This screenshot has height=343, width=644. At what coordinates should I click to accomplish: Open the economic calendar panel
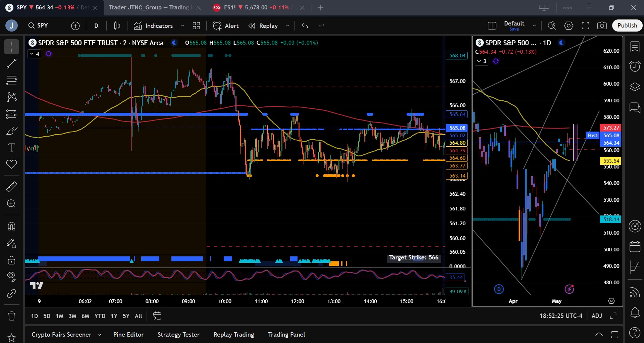[x=635, y=247]
